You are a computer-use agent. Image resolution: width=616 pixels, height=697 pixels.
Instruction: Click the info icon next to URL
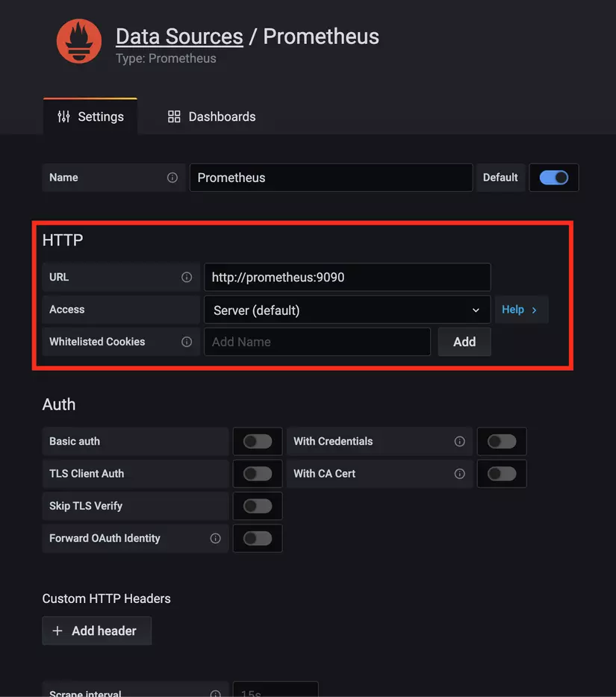click(186, 277)
